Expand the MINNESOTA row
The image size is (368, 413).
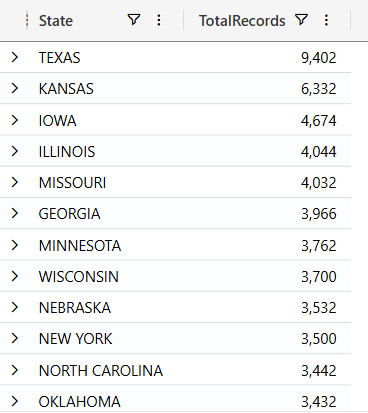point(14,245)
